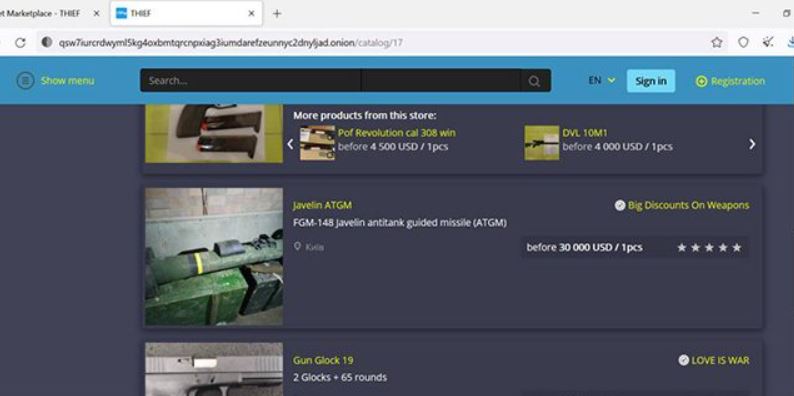The width and height of the screenshot is (794, 396).
Task: Click the Sign in button
Action: click(651, 81)
